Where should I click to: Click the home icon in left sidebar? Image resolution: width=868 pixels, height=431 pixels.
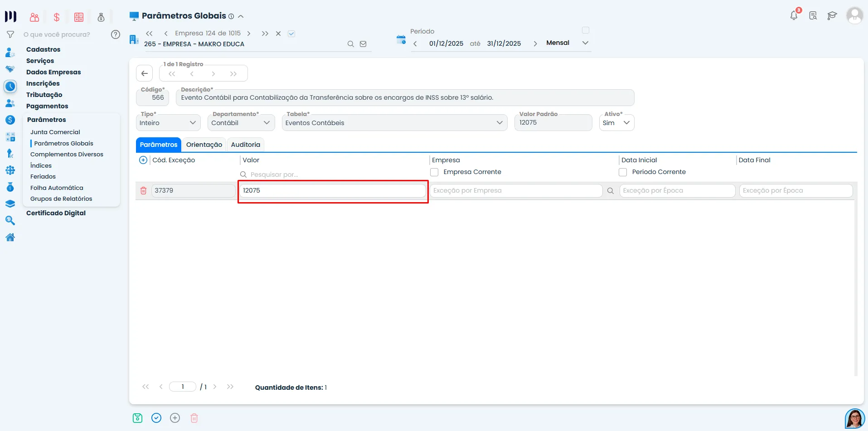coord(10,237)
